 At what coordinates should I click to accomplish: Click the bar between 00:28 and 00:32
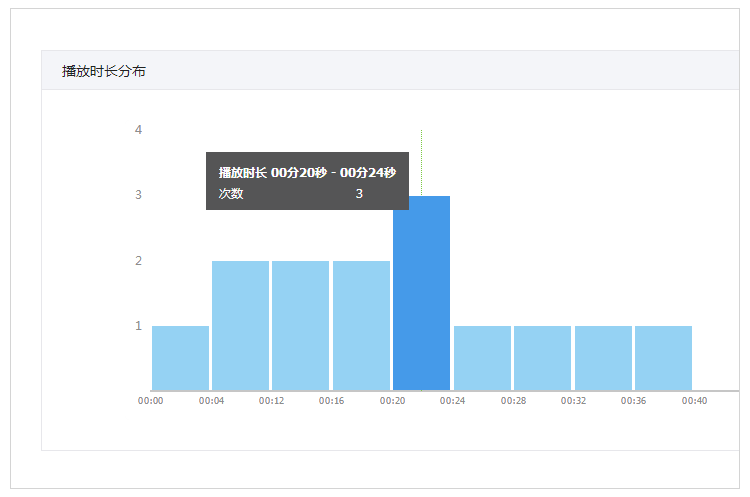coord(542,358)
